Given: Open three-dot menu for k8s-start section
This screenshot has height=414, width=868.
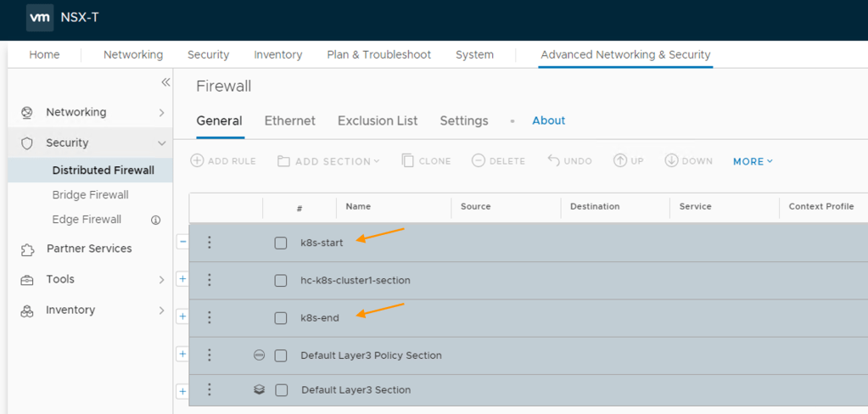Looking at the screenshot, I should tap(210, 243).
